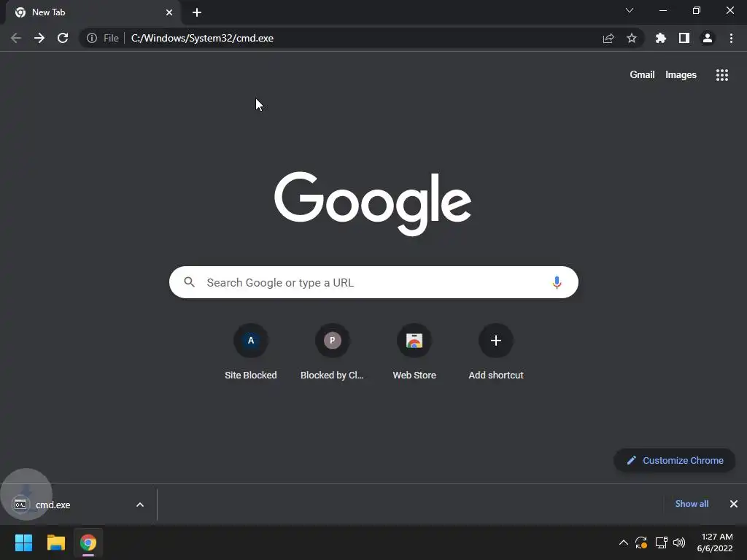Click Customize Chrome button
Screen dimensions: 747x560
675,461
